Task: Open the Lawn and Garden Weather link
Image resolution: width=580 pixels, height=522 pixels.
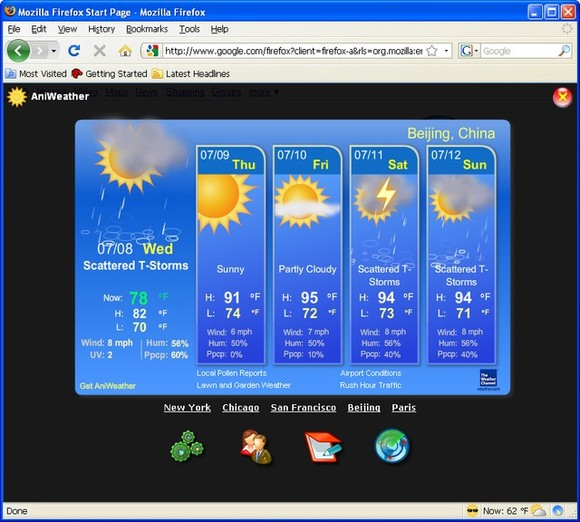Action: [243, 385]
